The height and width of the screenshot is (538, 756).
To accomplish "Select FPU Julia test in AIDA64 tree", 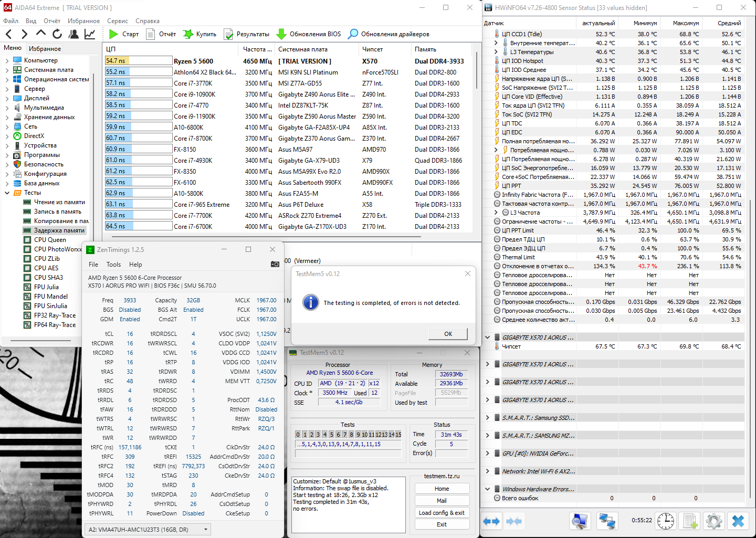I will pos(46,287).
